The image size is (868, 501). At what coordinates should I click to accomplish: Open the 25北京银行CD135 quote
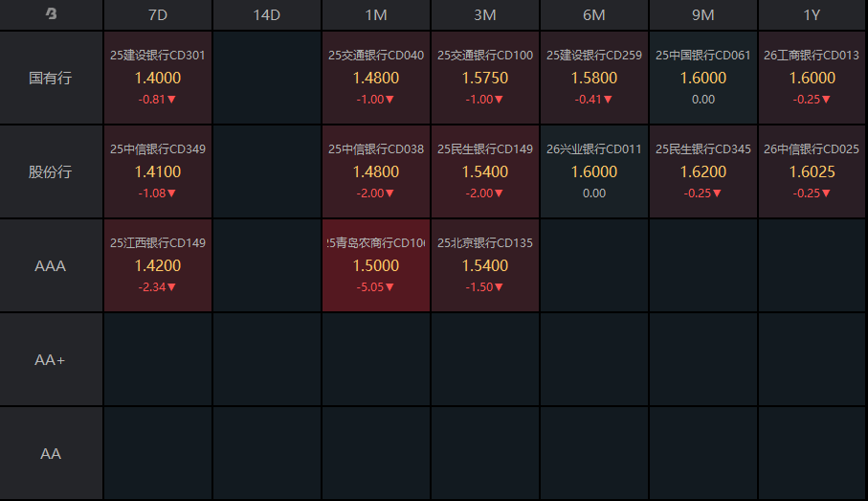coord(485,265)
